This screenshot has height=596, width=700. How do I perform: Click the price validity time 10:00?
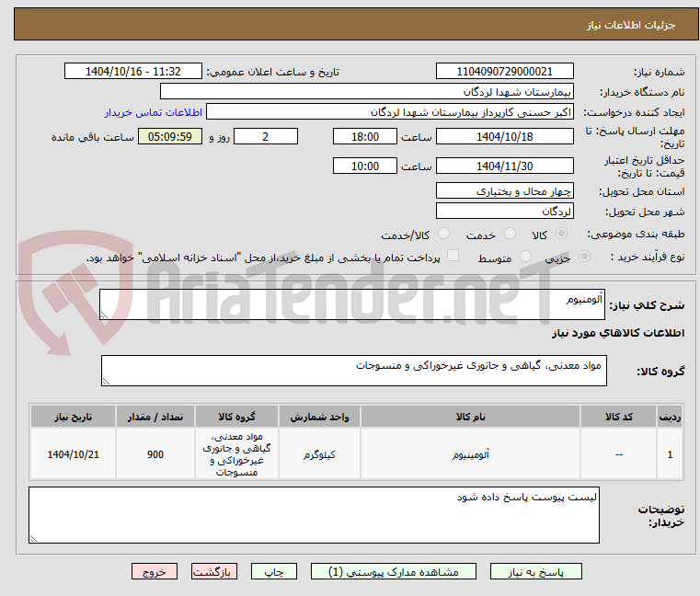(x=365, y=166)
